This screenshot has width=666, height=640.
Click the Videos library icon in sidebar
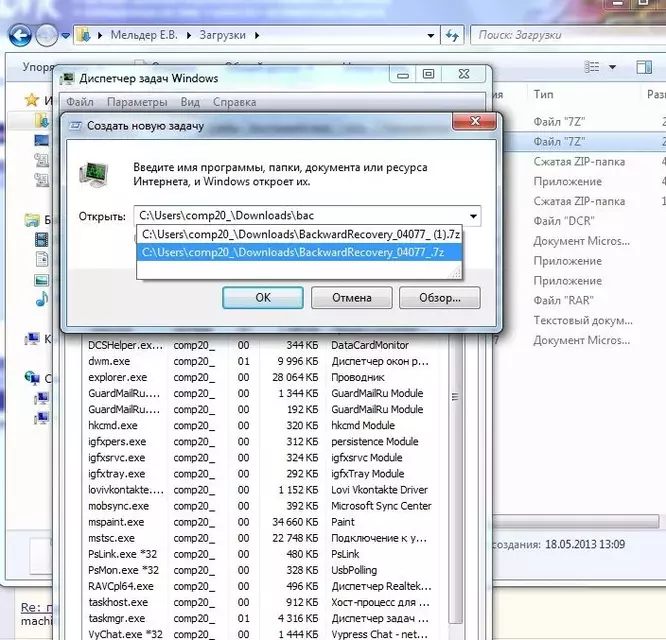pyautogui.click(x=42, y=240)
